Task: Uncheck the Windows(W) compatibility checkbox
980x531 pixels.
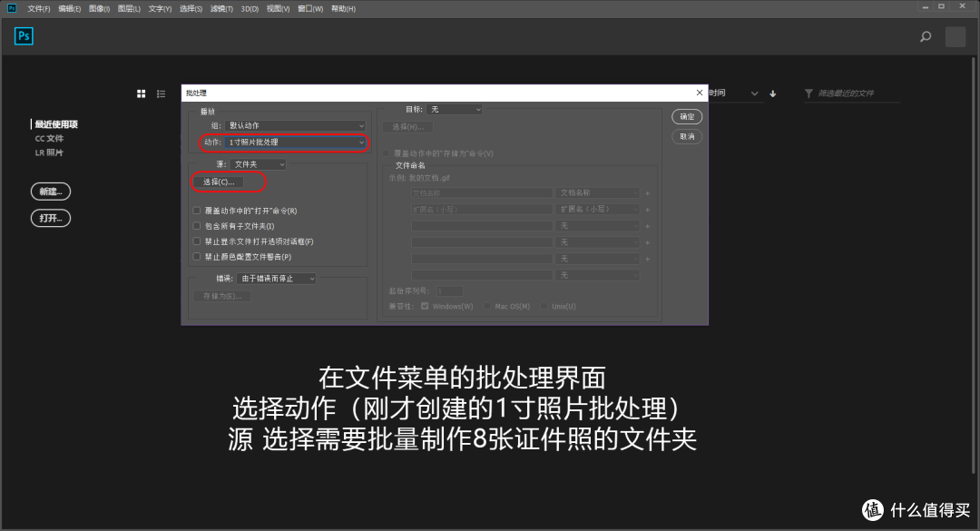Action: 425,306
